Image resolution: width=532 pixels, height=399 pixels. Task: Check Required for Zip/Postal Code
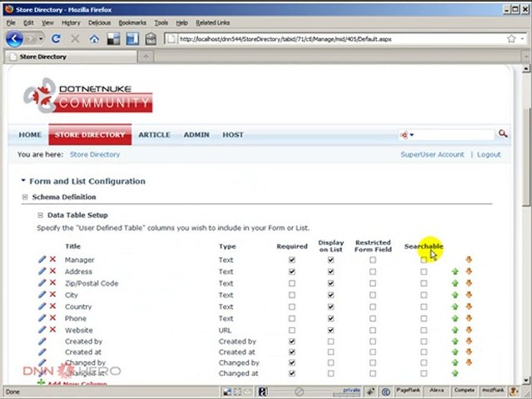(x=292, y=283)
